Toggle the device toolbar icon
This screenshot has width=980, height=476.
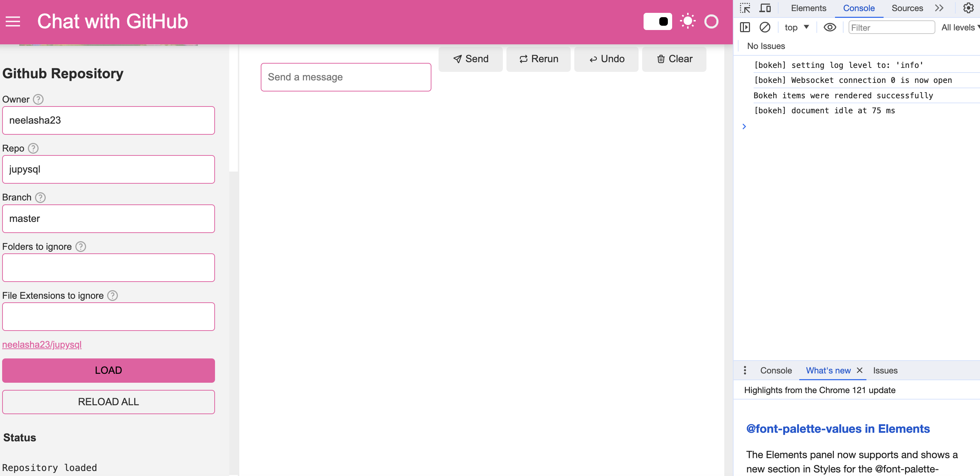pos(765,8)
